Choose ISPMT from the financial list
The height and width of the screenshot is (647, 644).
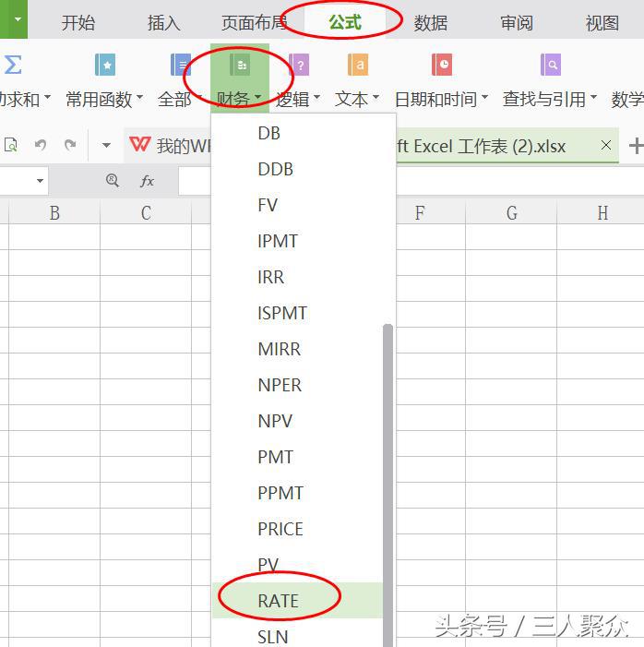(x=297, y=313)
